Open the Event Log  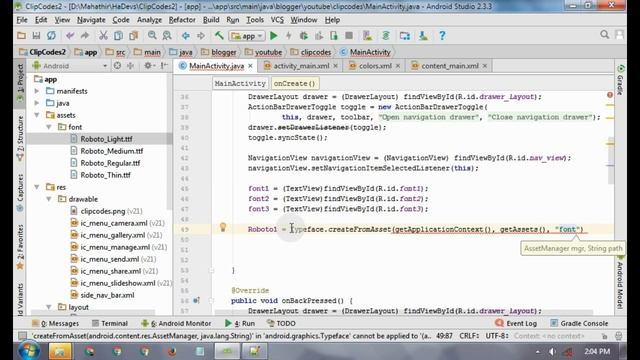coord(516,323)
